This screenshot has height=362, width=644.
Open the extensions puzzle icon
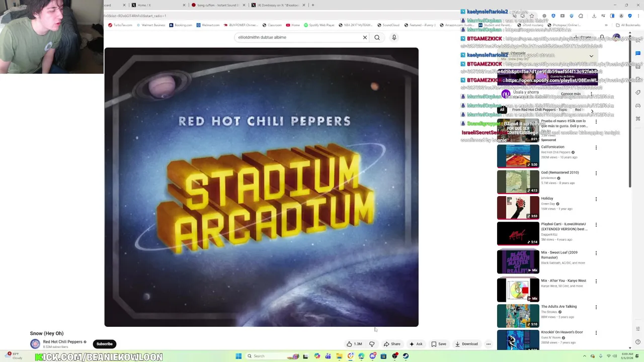click(x=581, y=16)
